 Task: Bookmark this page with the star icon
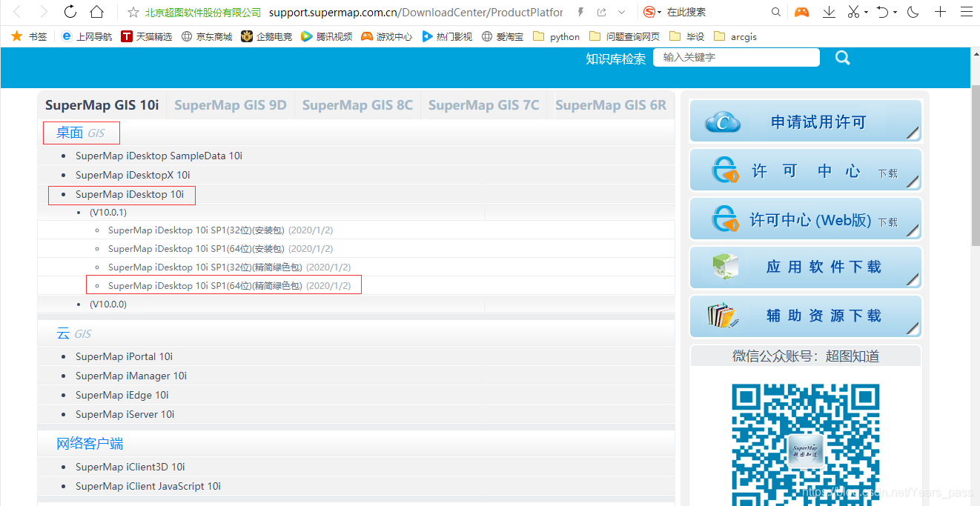coord(133,12)
